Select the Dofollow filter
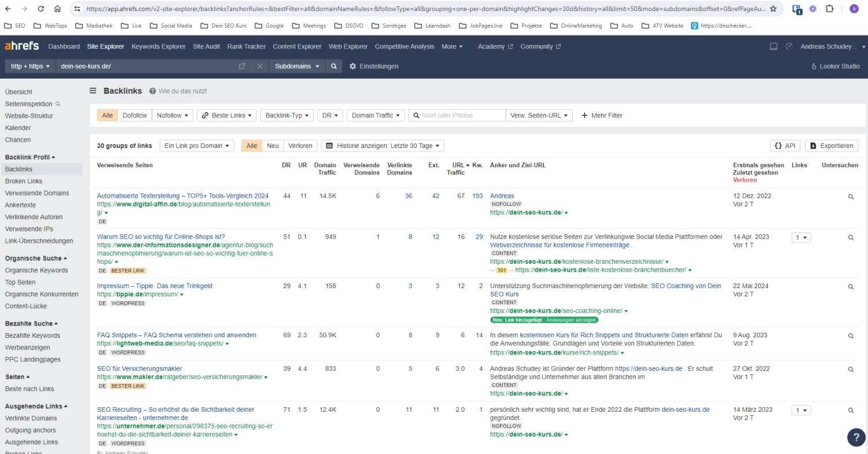The image size is (868, 454). pyautogui.click(x=135, y=116)
